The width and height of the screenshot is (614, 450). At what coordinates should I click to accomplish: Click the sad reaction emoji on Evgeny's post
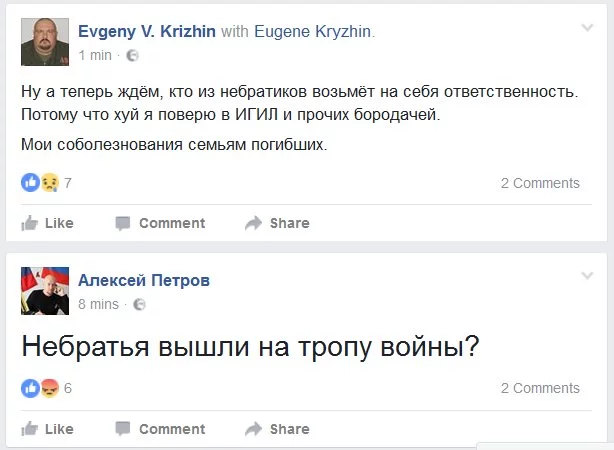tap(48, 183)
